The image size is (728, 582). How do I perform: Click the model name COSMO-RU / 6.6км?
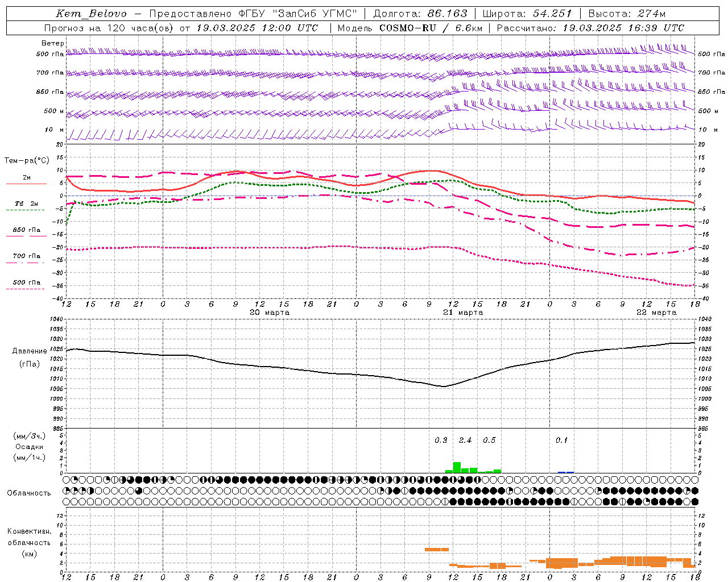pyautogui.click(x=431, y=28)
